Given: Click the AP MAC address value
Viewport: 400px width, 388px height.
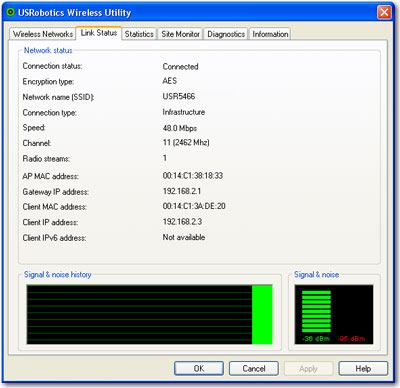Looking at the screenshot, I should (193, 176).
